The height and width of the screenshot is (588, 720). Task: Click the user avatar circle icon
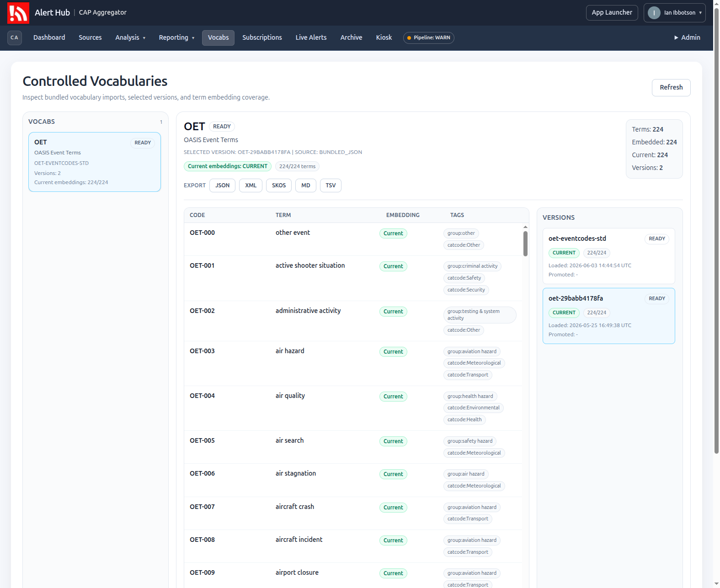654,13
